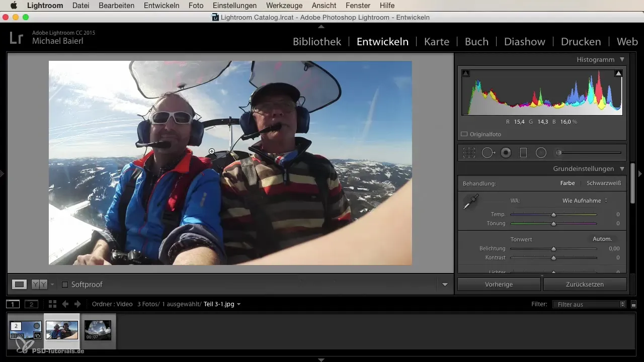Switch to Before/After Y|Y view
Viewport: 644px width, 362px height.
(x=39, y=284)
